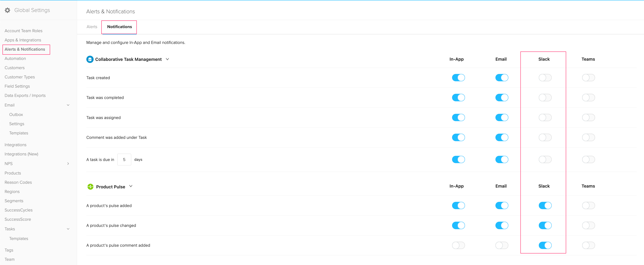Screen dimensions: 644x265
Task: Collapse the Product Pulse section chevron
Action: (x=131, y=186)
